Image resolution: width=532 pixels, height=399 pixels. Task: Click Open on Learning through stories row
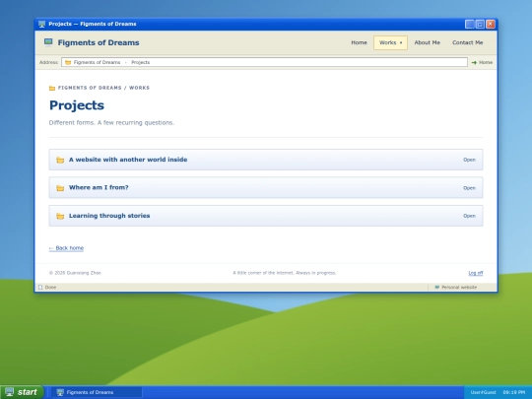point(469,216)
